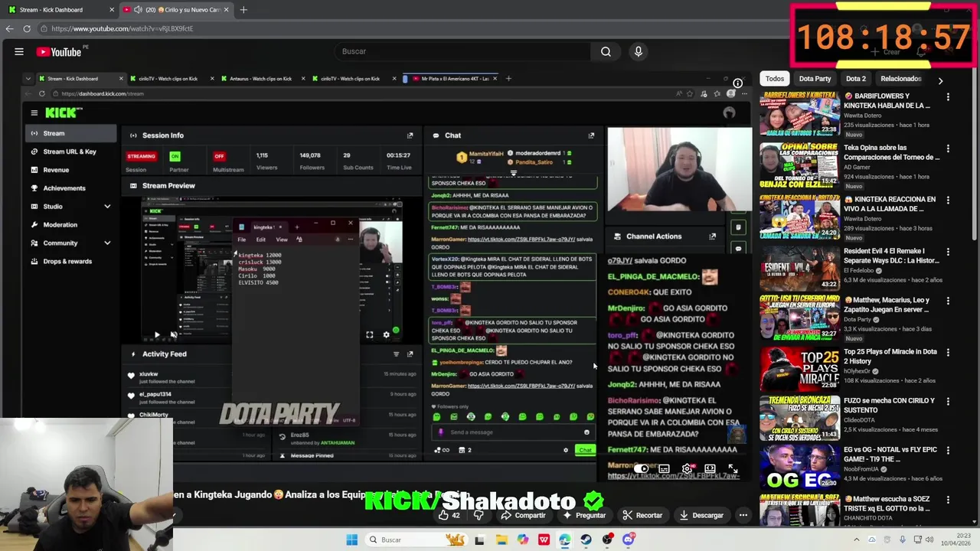This screenshot has width=980, height=551.
Task: Open options for Resident Evil 4 video
Action: tap(948, 252)
